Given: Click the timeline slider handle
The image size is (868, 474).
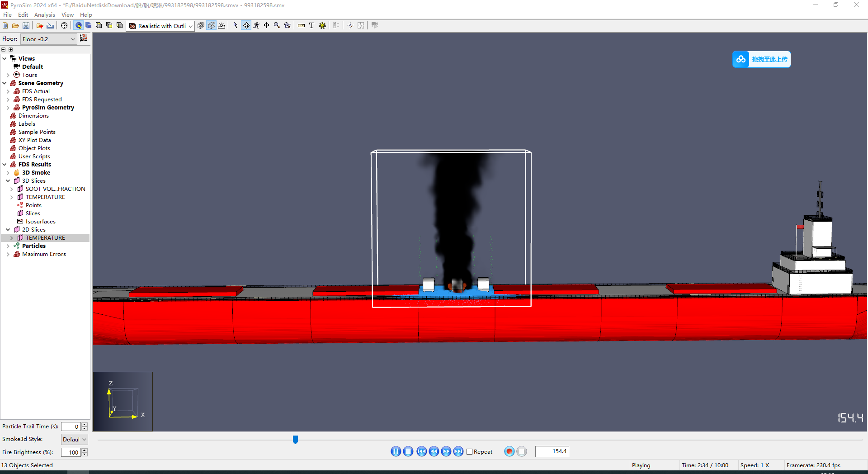Looking at the screenshot, I should [x=295, y=440].
